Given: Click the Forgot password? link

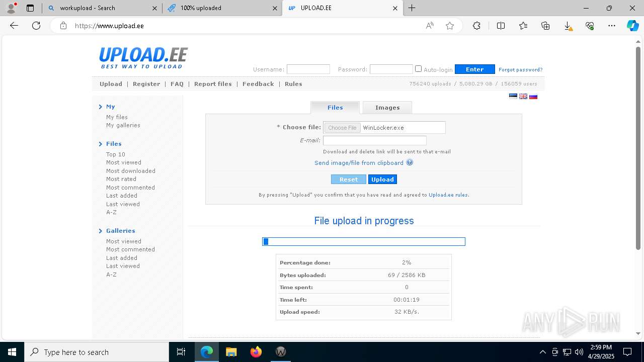Looking at the screenshot, I should (520, 70).
